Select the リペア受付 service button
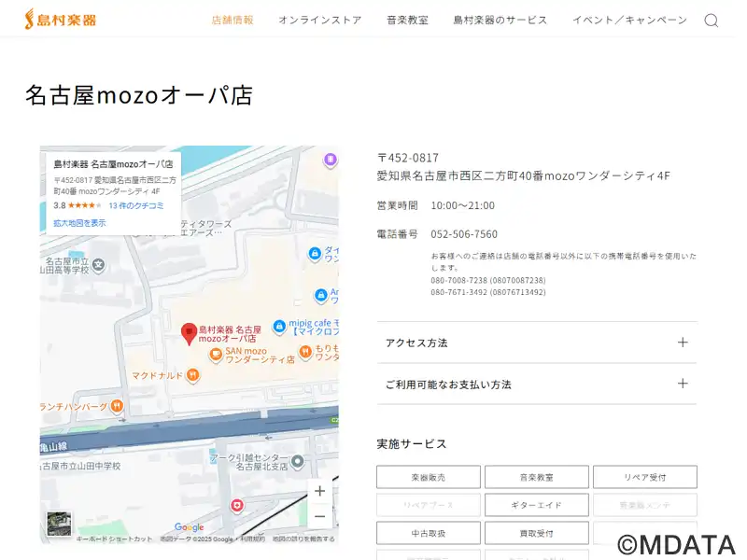747x560 pixels. coord(645,477)
